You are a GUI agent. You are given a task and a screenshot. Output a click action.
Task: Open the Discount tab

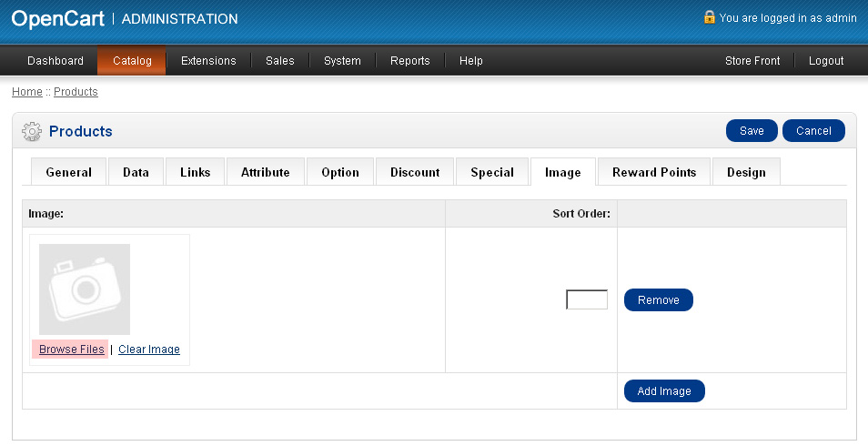pos(415,172)
